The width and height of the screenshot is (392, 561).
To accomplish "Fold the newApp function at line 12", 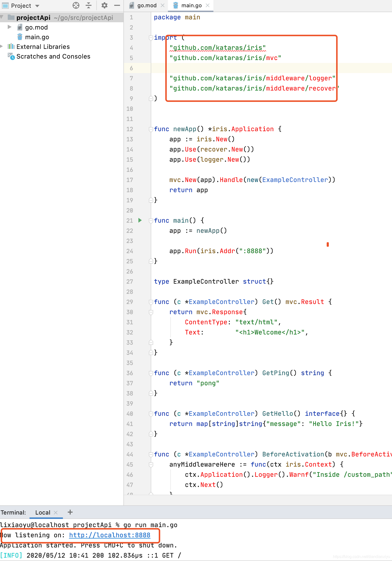I will pos(151,129).
